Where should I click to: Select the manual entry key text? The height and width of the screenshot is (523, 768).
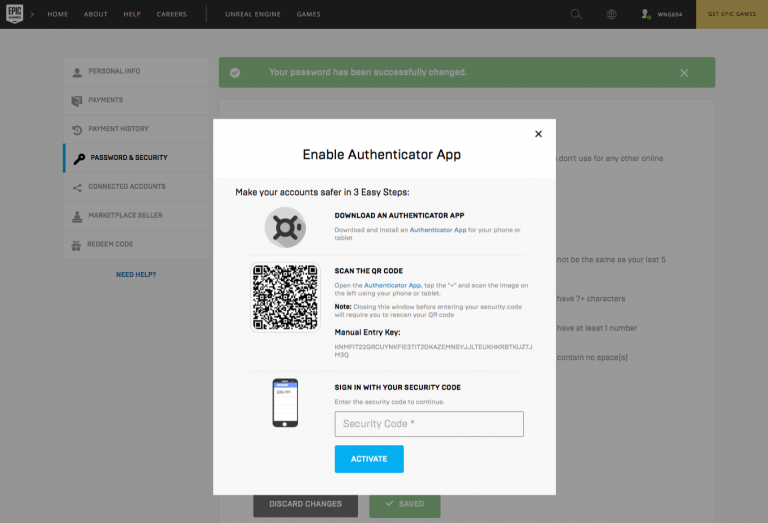coord(433,351)
